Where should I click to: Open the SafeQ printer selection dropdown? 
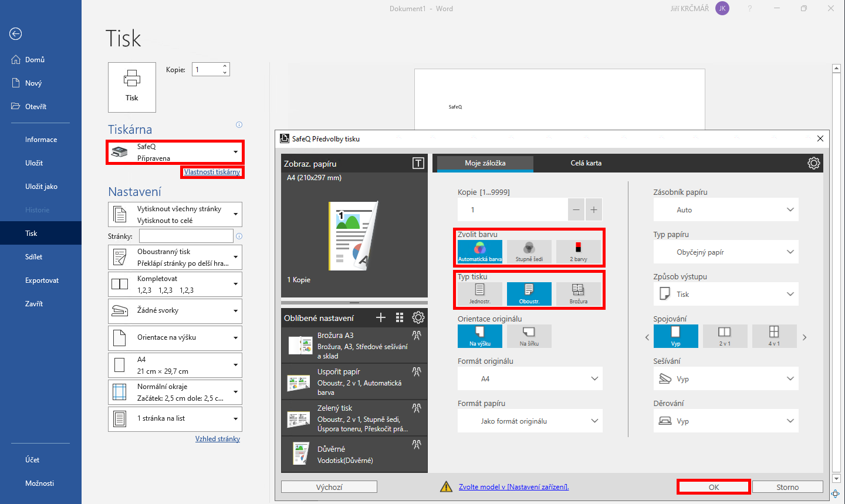(175, 153)
